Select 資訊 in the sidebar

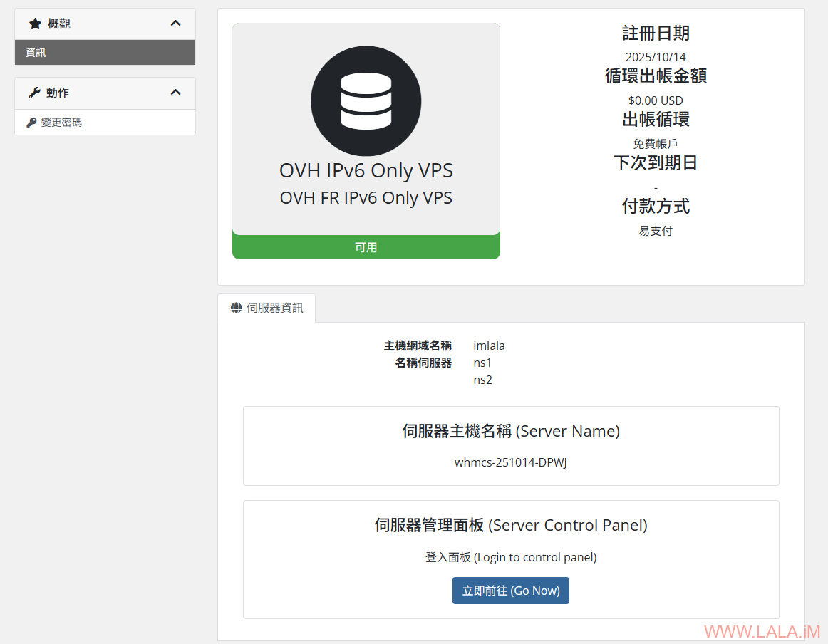[x=36, y=53]
